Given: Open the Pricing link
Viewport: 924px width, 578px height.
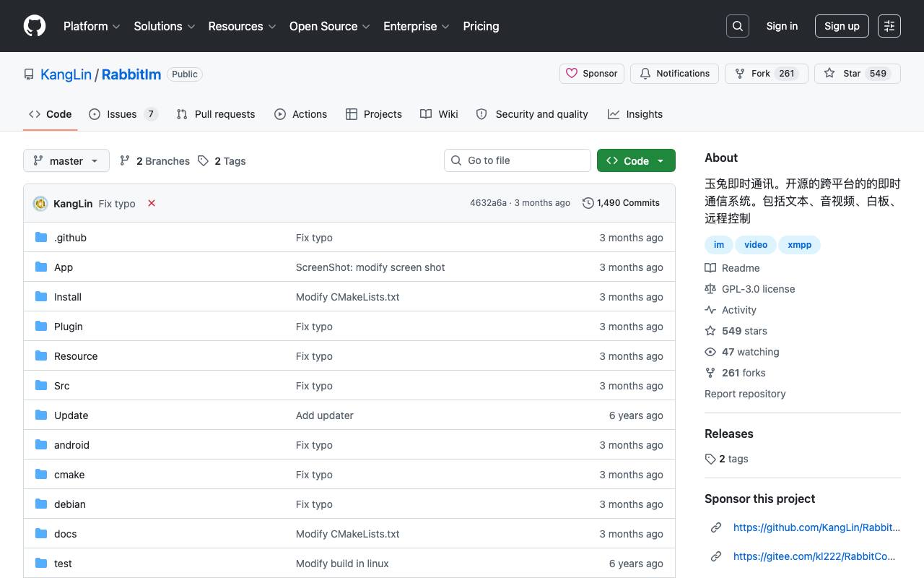Looking at the screenshot, I should pos(481,26).
